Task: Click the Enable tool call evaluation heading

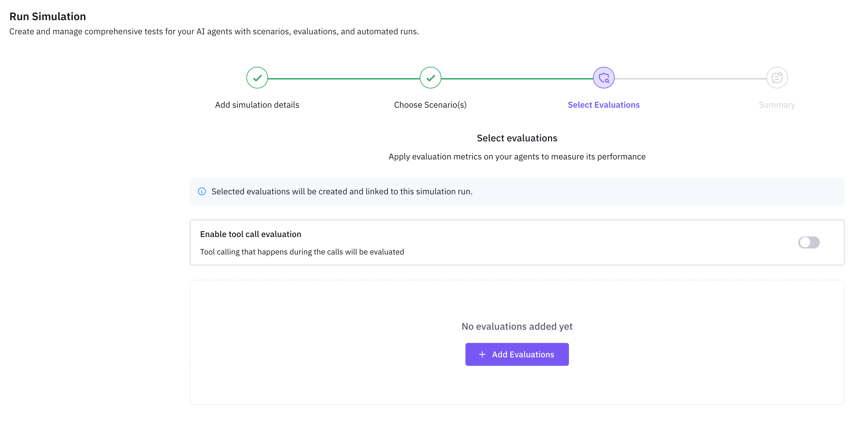Action: pyautogui.click(x=250, y=234)
